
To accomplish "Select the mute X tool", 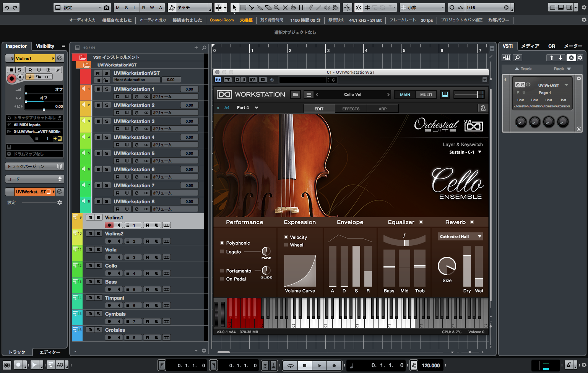I will click(285, 8).
